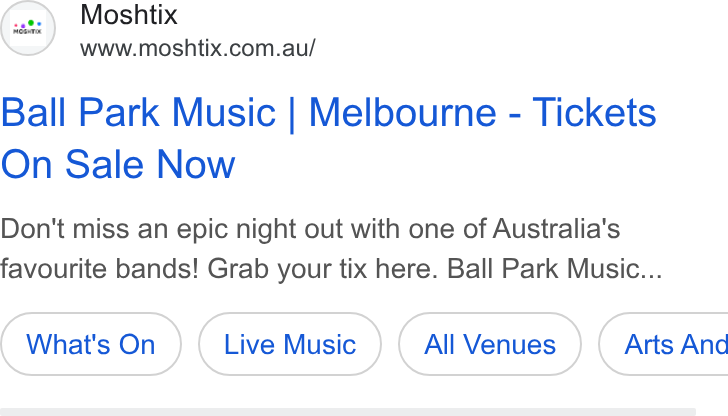Screen dimensions: 728x416
Task: Click the word Melbourne in the headline
Action: tap(403, 112)
